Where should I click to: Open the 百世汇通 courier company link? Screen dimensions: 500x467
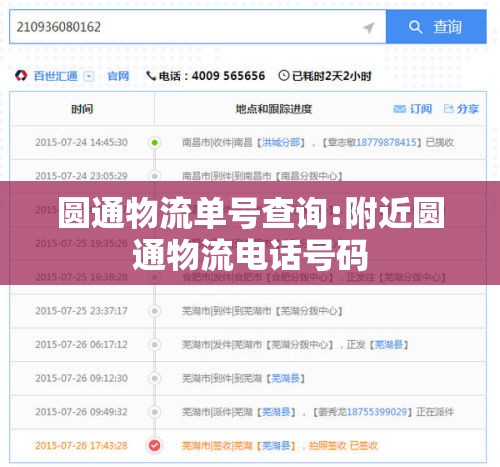point(55,76)
